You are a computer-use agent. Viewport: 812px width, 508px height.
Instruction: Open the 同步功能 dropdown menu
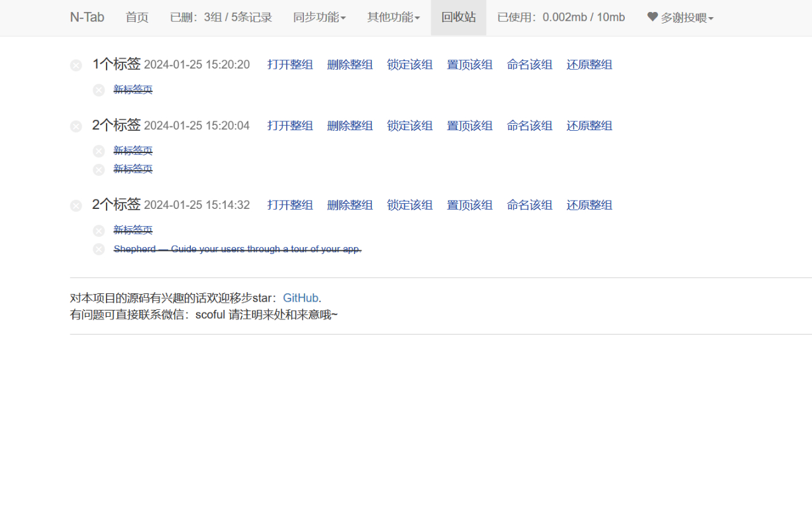(320, 17)
